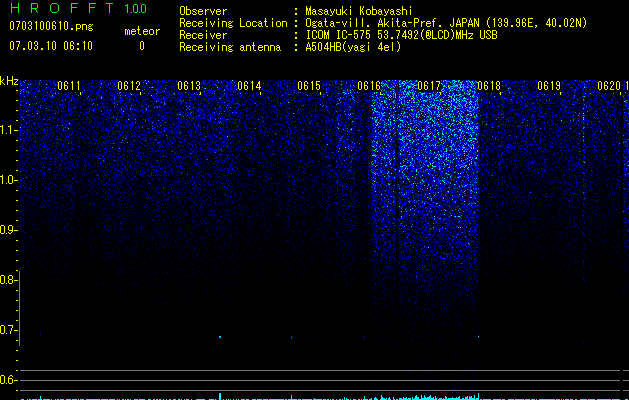
Task: Click the 'Receiving Location' label
Action: click(233, 23)
